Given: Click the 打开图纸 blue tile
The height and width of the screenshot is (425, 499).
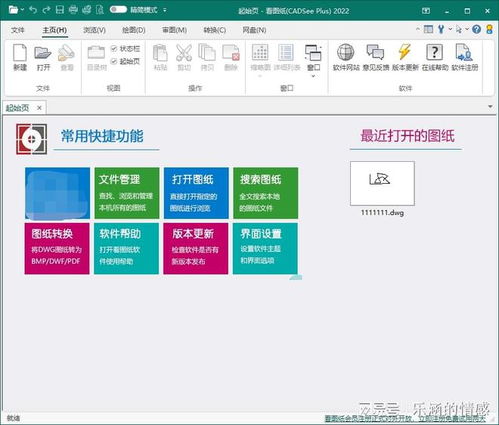Looking at the screenshot, I should point(196,193).
